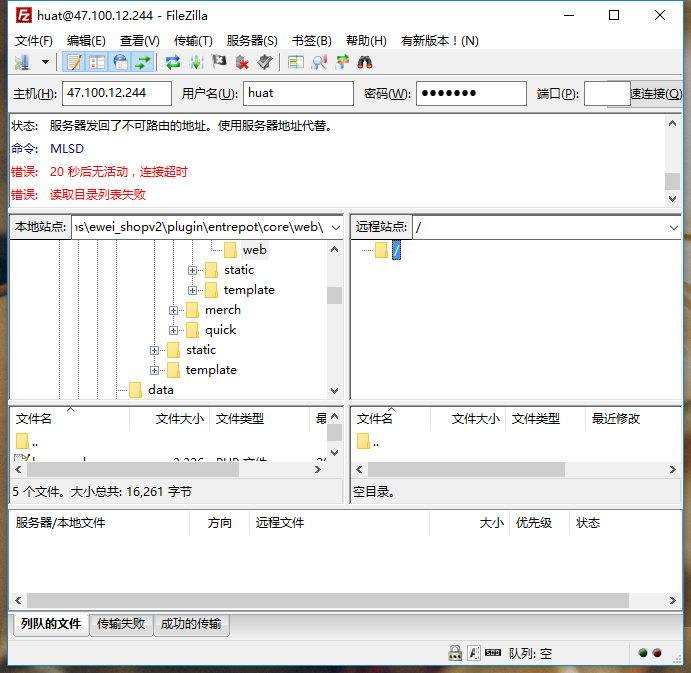Select the quick folder label
Image resolution: width=691 pixels, height=673 pixels.
pyautogui.click(x=220, y=330)
